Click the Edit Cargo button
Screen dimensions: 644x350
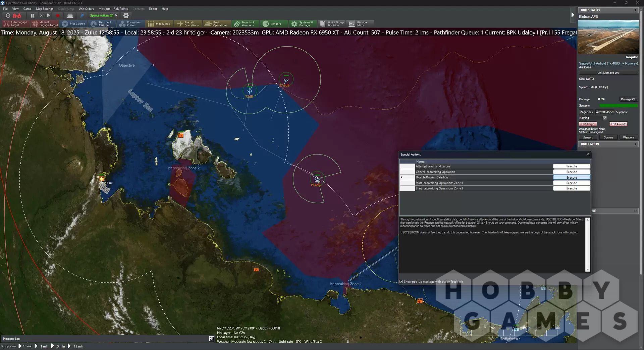[x=588, y=124]
